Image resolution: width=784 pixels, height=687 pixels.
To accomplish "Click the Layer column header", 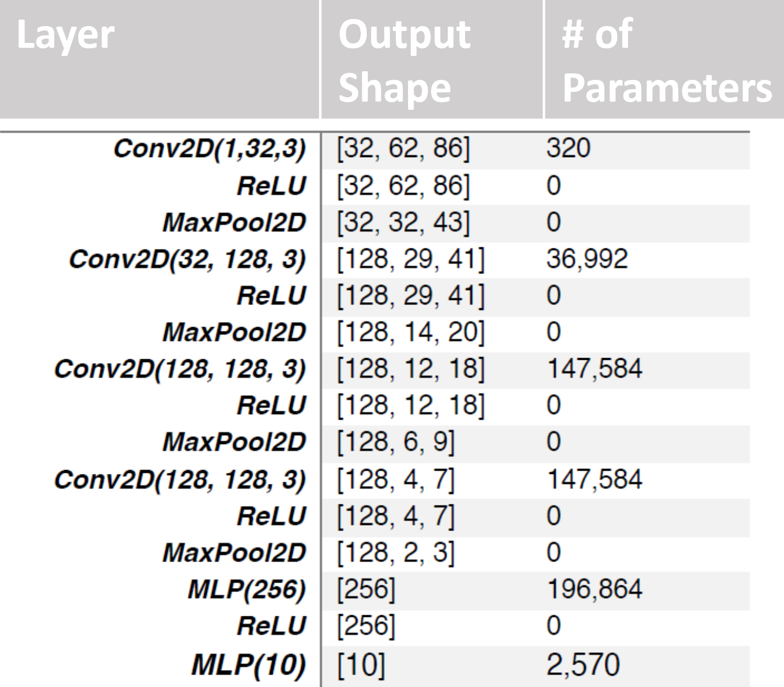I will [66, 36].
